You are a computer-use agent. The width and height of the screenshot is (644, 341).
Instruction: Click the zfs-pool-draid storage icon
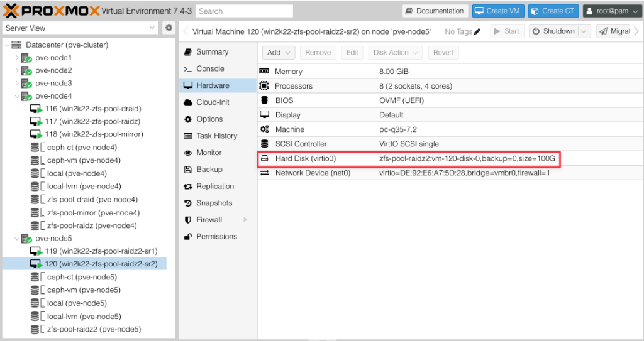[38, 200]
